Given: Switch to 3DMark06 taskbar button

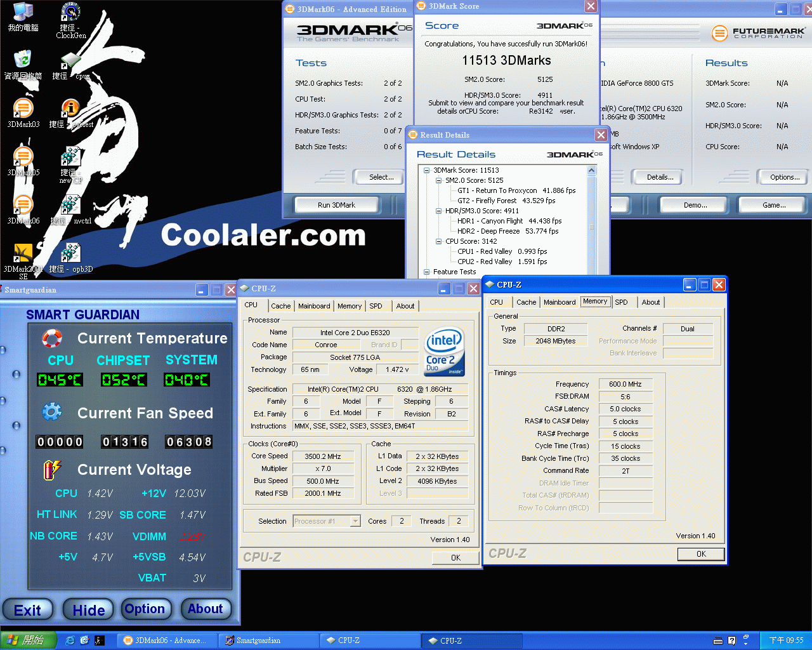Looking at the screenshot, I should 169,640.
